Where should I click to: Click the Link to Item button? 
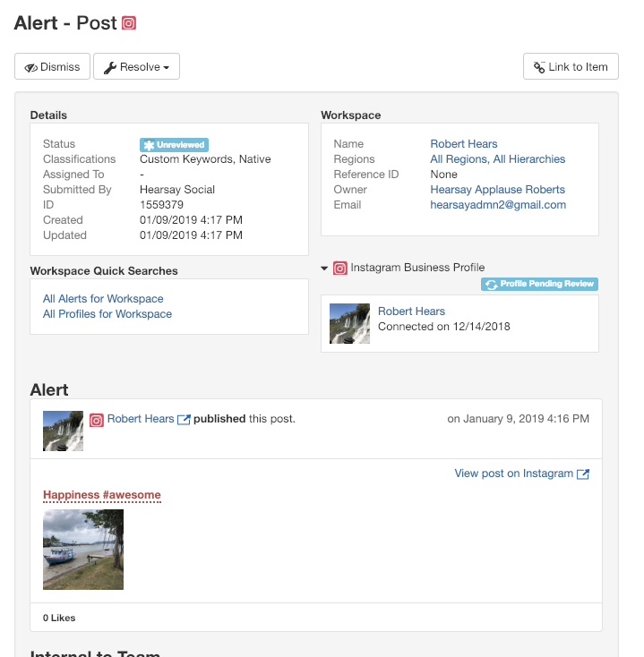571,66
